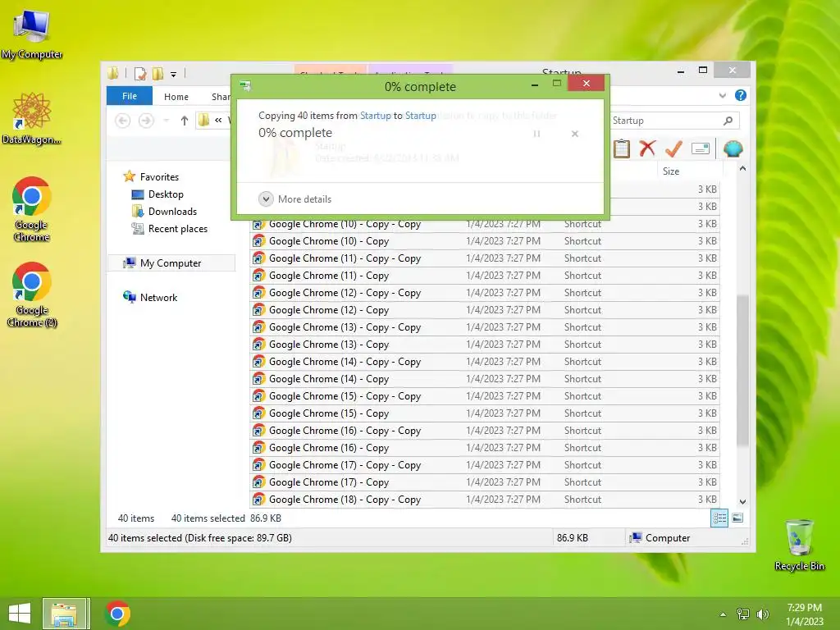
Task: Expand More details in copy dialog
Action: pyautogui.click(x=294, y=199)
